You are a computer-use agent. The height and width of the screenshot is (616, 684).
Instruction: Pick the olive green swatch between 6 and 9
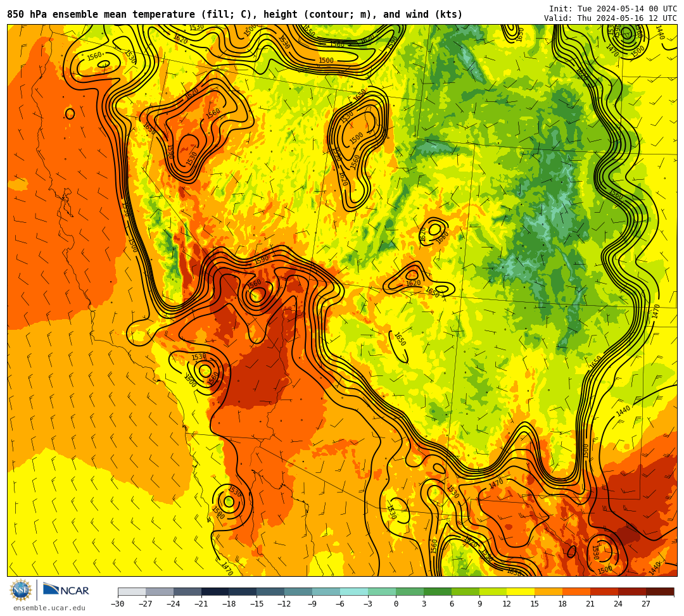coord(465,592)
